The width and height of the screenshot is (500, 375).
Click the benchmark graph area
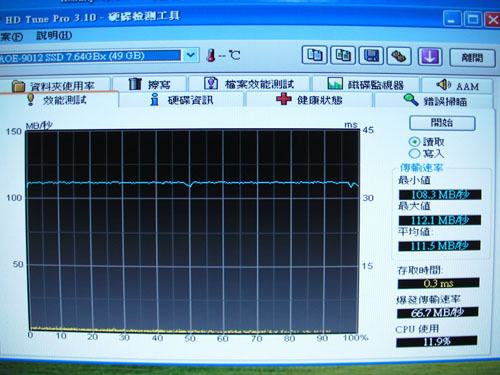coord(193,230)
